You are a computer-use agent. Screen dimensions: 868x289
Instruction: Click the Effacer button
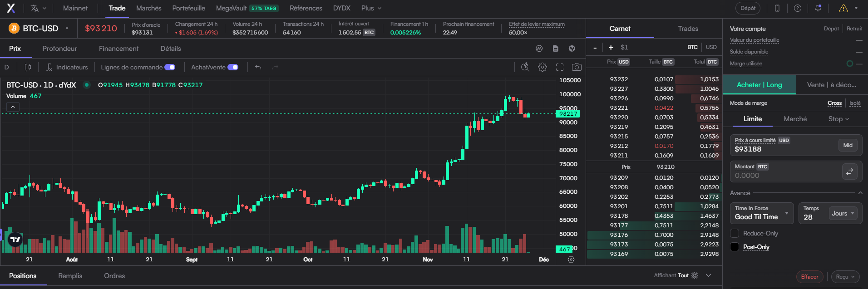[x=809, y=277]
